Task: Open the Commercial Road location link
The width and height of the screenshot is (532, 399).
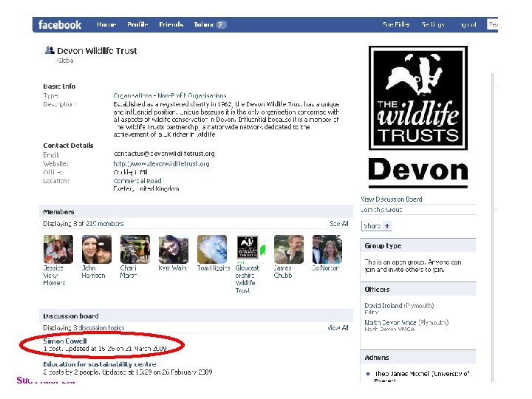Action: pyautogui.click(x=137, y=181)
